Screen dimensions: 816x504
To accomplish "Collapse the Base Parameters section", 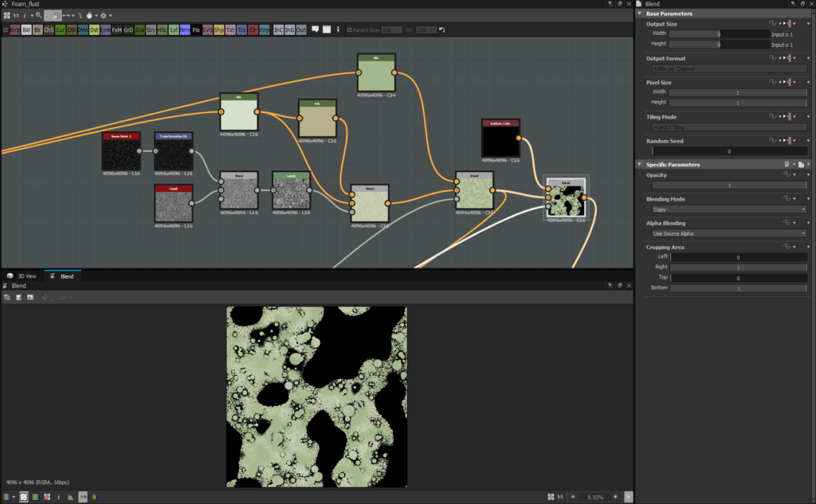I will pyautogui.click(x=640, y=14).
